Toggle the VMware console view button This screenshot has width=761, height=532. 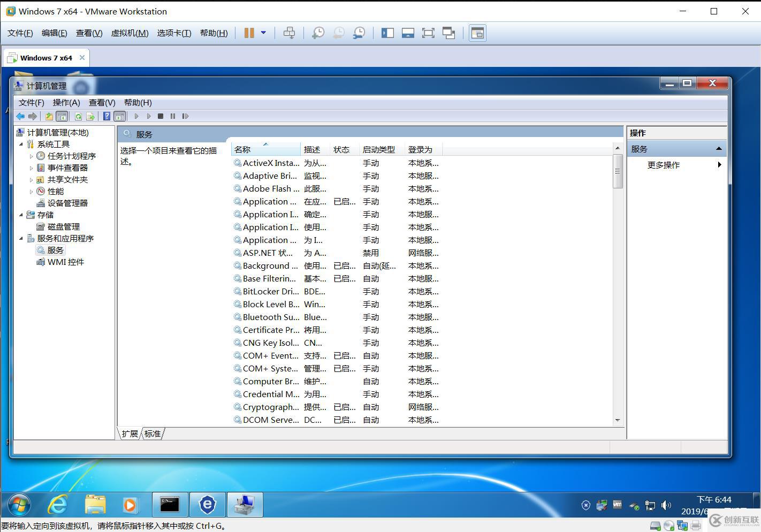(477, 33)
